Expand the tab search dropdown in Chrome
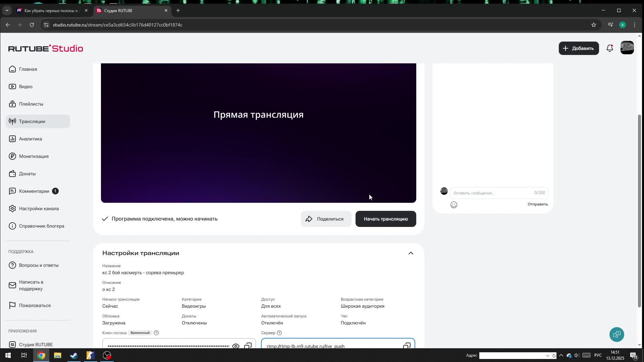The image size is (644, 362). pos(7,10)
